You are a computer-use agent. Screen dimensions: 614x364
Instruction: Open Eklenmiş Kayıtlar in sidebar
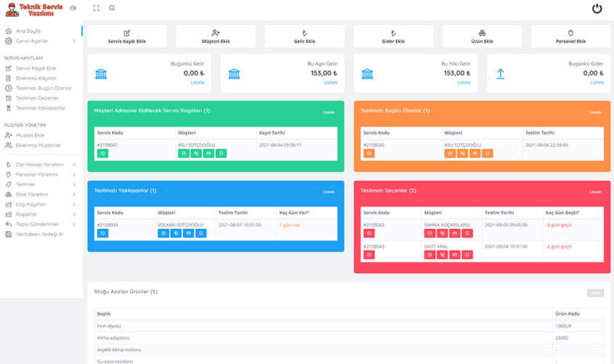click(36, 78)
